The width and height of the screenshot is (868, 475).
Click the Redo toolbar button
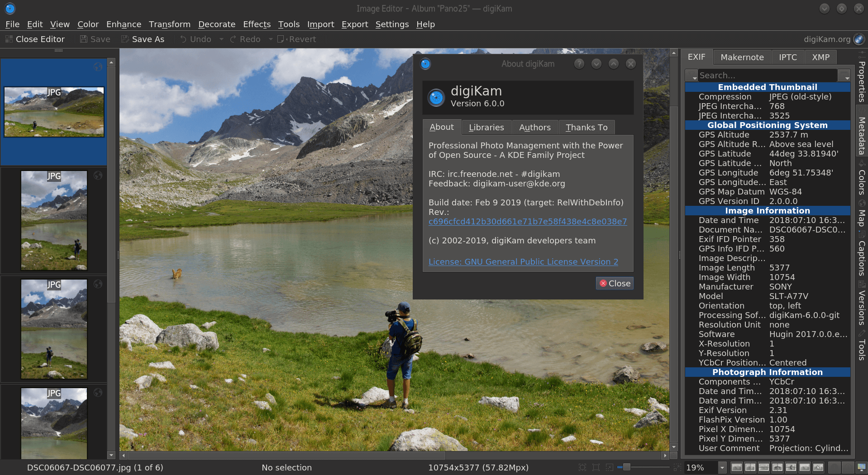(245, 39)
